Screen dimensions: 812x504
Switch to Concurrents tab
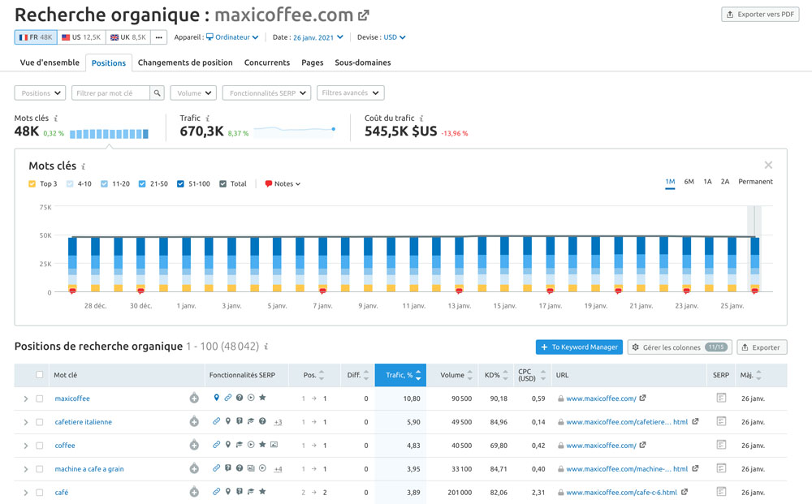point(267,62)
